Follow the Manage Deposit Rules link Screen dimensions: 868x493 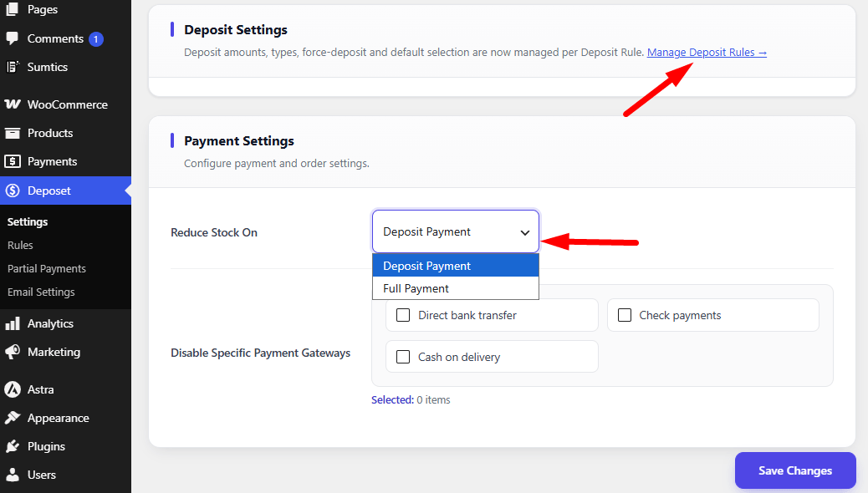[707, 53]
